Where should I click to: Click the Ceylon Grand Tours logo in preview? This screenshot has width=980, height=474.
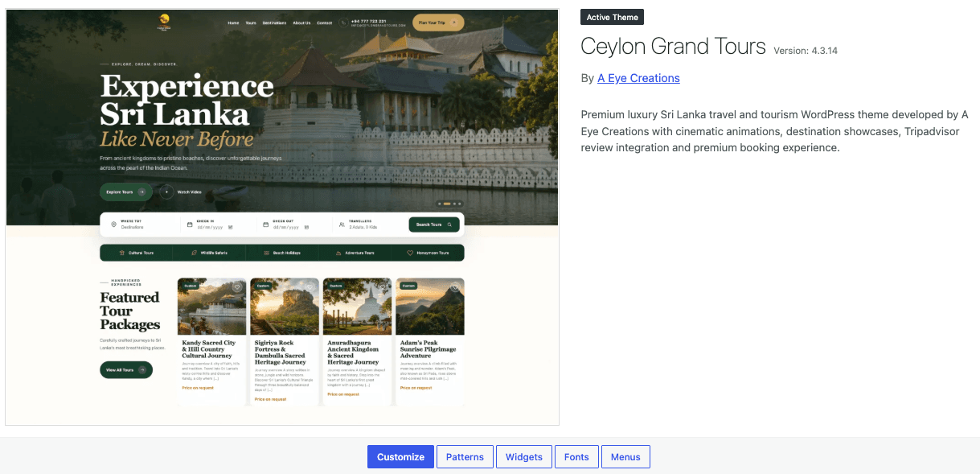coord(165,23)
